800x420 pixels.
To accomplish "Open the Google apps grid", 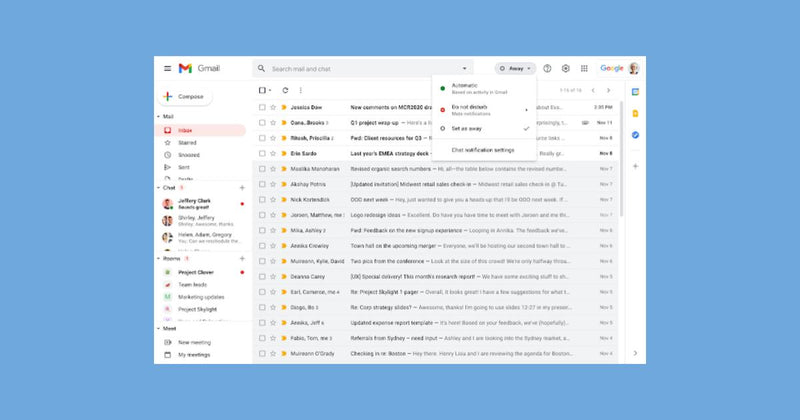I will click(x=584, y=68).
